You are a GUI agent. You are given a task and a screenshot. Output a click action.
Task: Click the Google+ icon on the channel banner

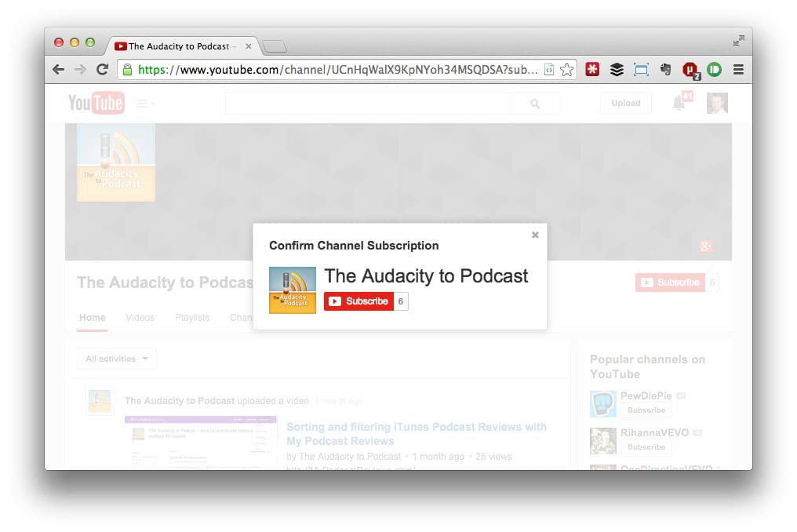pyautogui.click(x=706, y=246)
